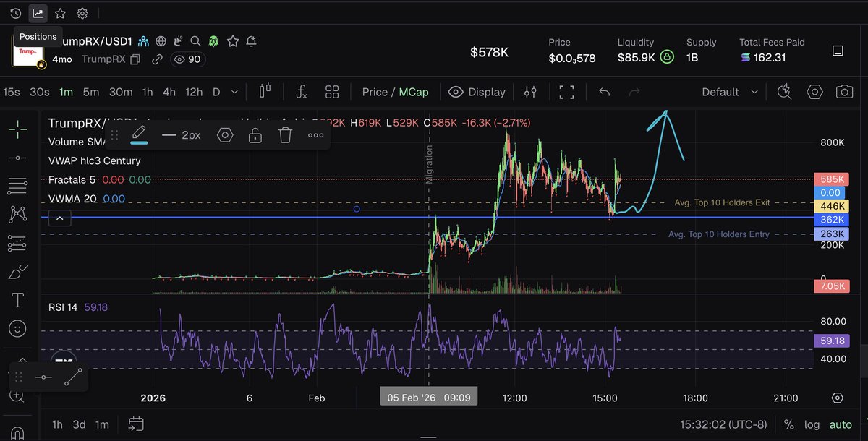Select the 4h timeframe

point(169,92)
